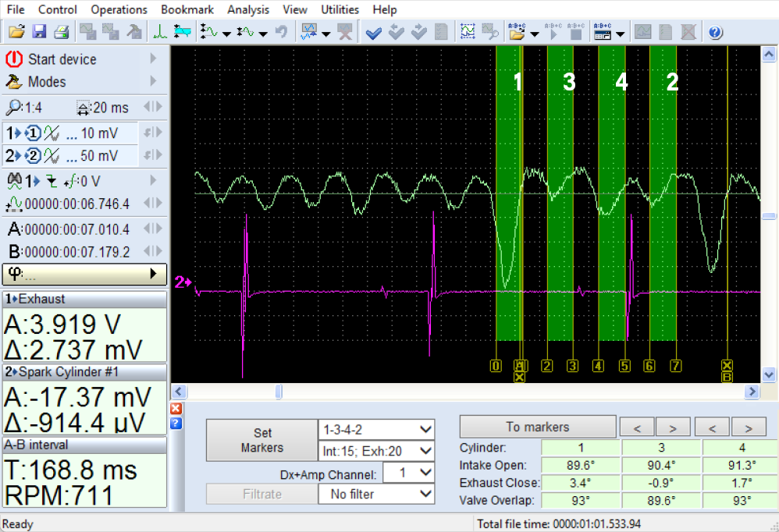
Task: Click the horizontal scale waveform toolbar icon
Action: [245, 32]
